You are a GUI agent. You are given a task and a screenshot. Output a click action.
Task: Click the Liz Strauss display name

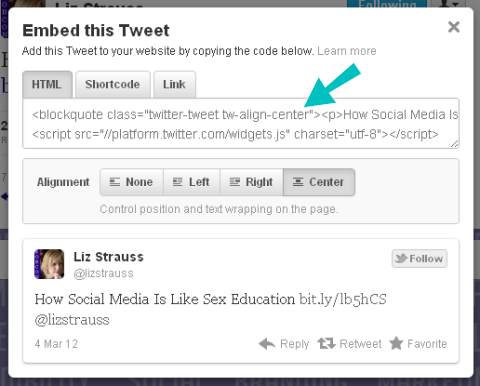(x=108, y=257)
